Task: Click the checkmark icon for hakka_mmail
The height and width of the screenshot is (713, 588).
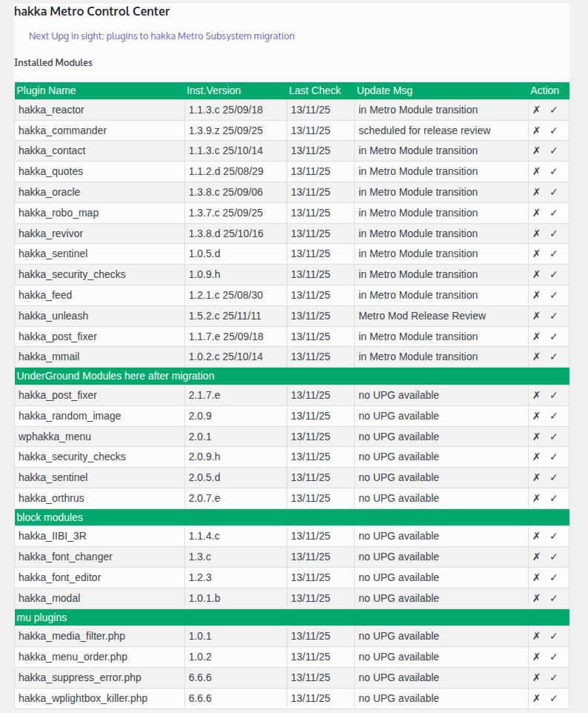Action: 553,356
